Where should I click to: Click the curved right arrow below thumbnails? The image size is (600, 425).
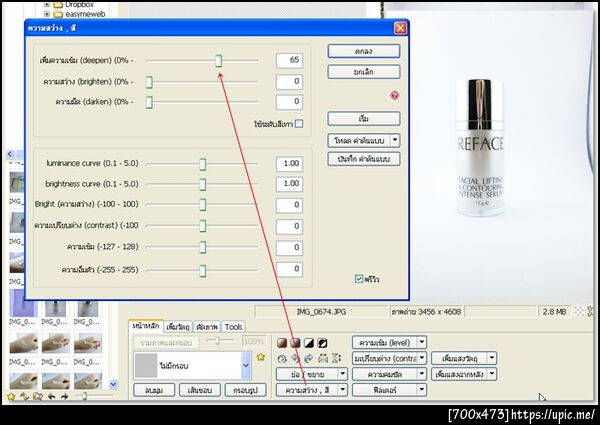[64, 396]
